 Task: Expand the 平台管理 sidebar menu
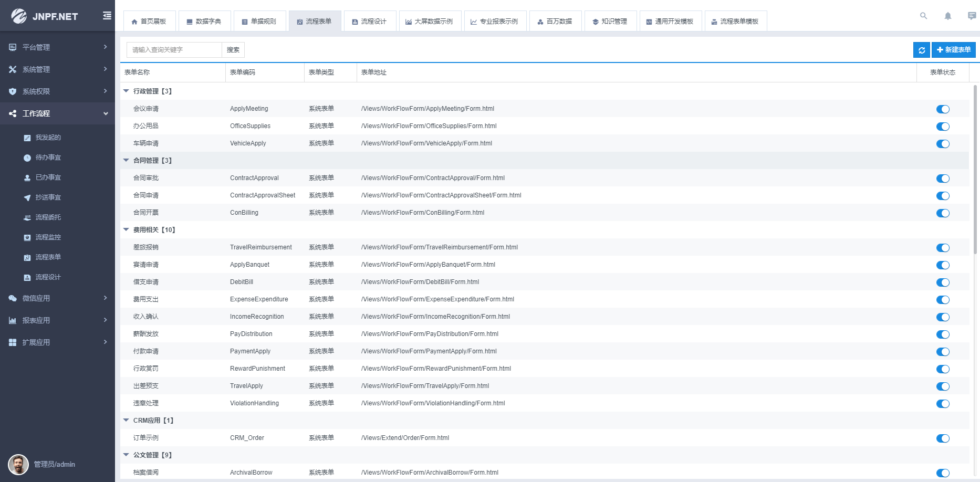(x=57, y=47)
